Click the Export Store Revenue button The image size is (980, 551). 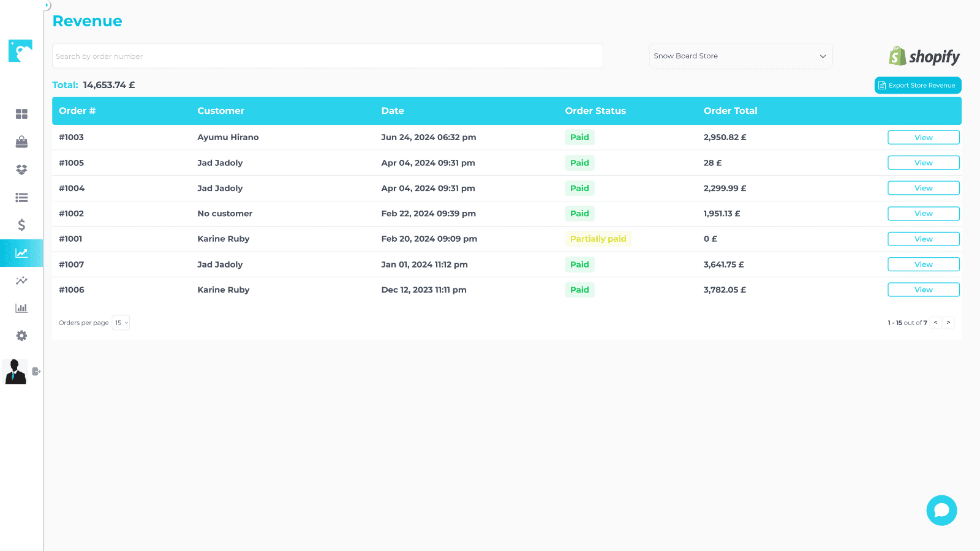coord(918,85)
